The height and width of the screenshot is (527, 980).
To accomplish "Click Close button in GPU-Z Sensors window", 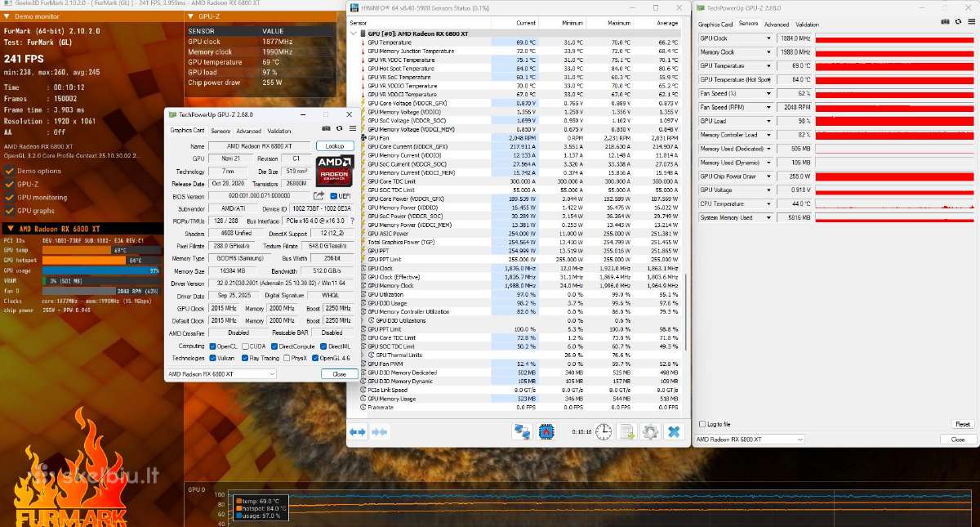I will click(958, 439).
